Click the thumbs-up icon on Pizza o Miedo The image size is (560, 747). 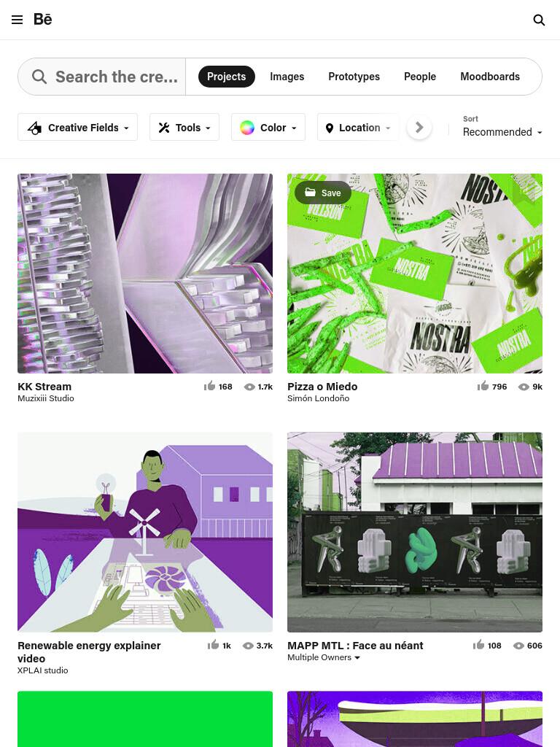tap(483, 386)
